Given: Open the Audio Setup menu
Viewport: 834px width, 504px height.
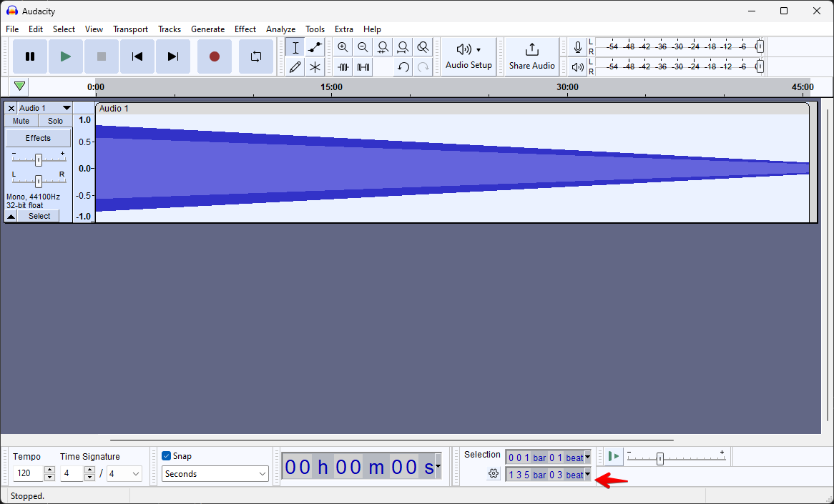Looking at the screenshot, I should 468,57.
